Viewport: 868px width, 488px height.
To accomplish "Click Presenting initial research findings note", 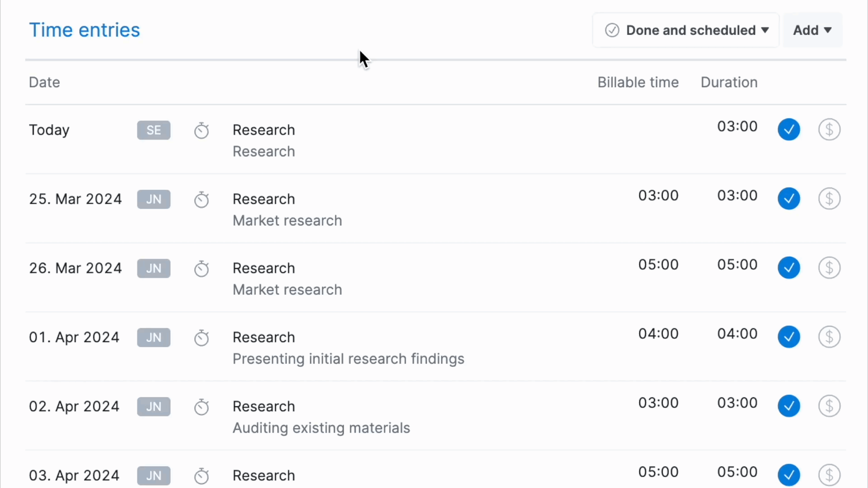I will (348, 359).
